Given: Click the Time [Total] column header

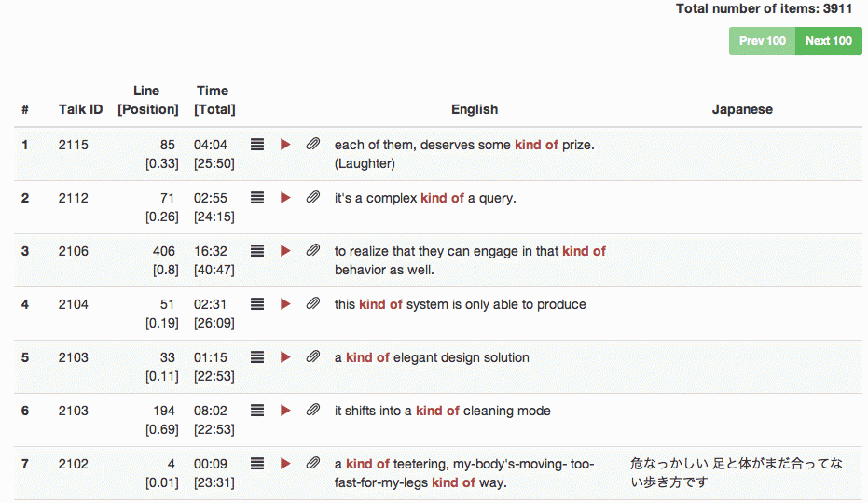Looking at the screenshot, I should coord(214,100).
